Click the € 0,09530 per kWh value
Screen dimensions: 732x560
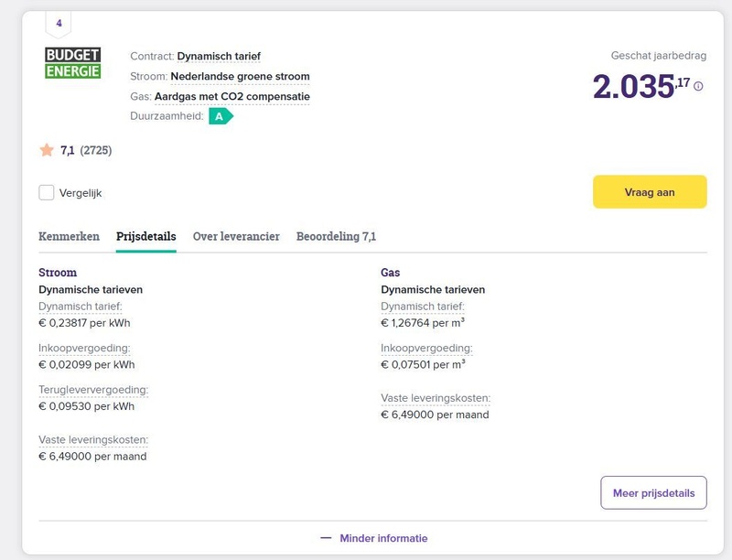[x=86, y=406]
